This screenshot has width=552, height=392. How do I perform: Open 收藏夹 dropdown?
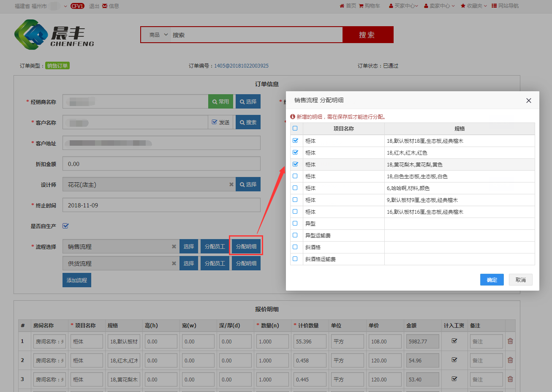[x=474, y=6]
